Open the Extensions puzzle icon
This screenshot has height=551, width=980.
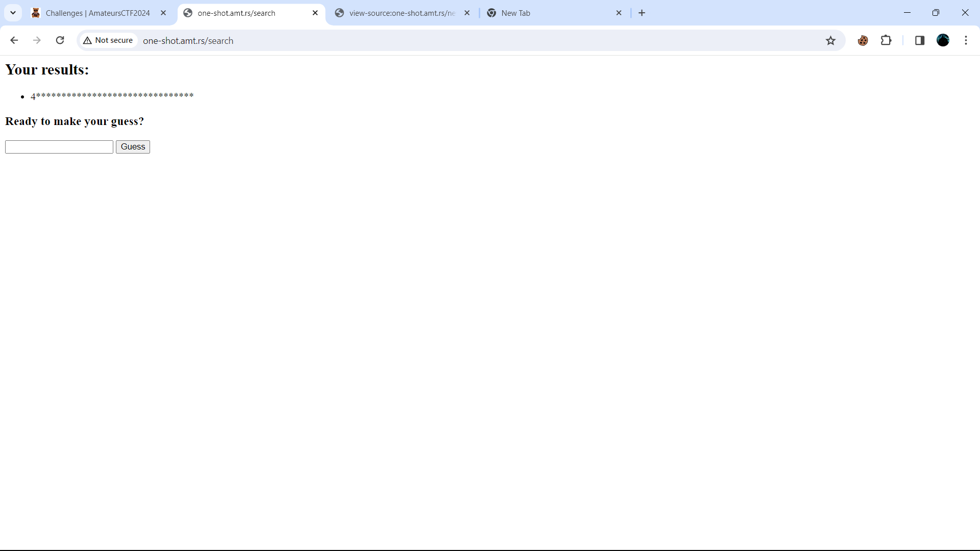[x=886, y=40]
